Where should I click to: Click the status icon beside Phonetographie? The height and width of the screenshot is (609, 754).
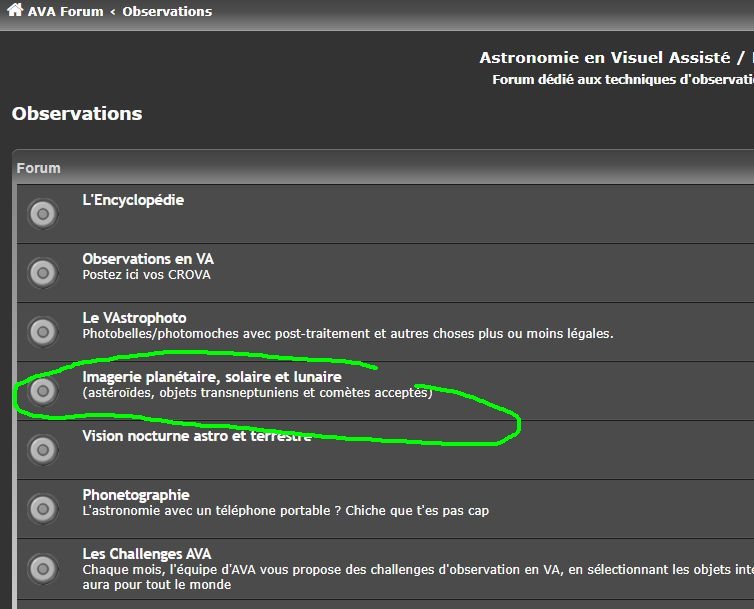42,509
